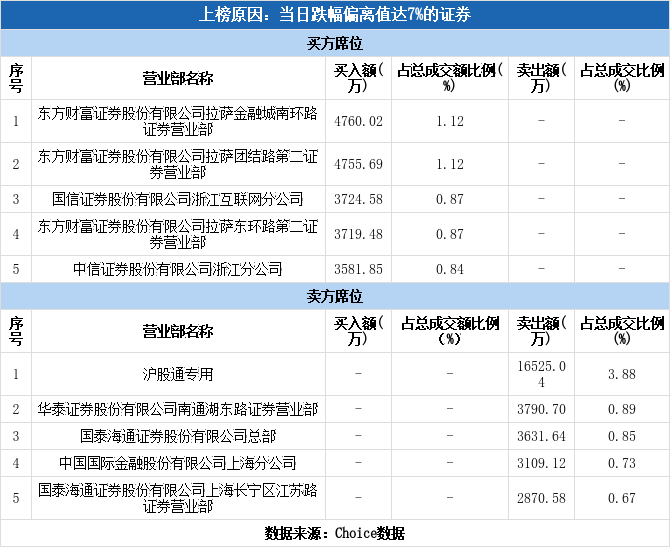Click the 买方席位 section header
670x547 pixels.
point(335,43)
